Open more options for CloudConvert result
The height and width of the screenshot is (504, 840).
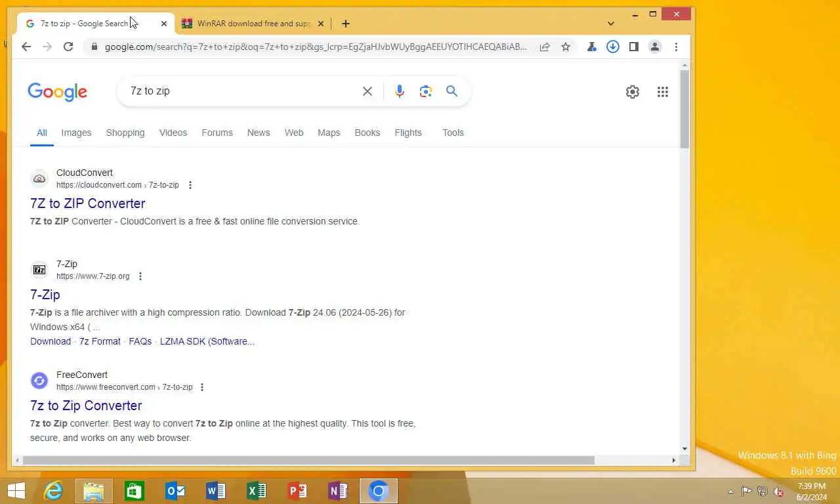click(x=190, y=185)
